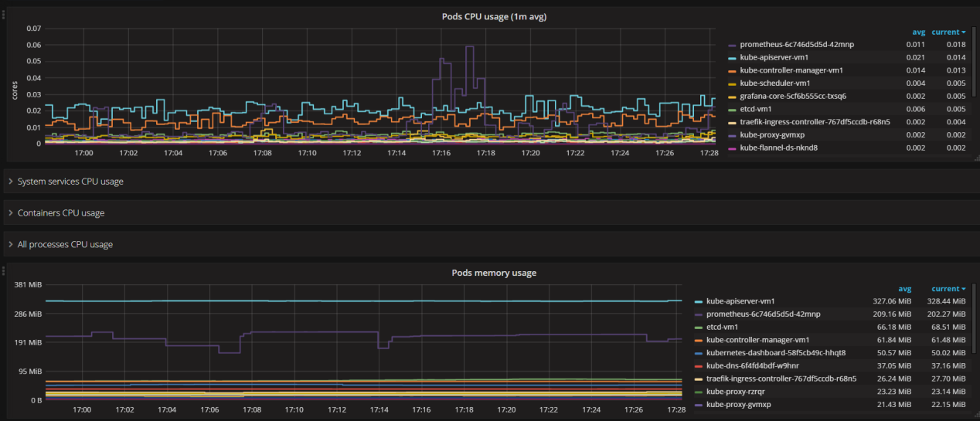Screen dimensions: 980x421
Task: Open the Pods CPU usage (1m avg) panel title menu
Action: (x=494, y=16)
